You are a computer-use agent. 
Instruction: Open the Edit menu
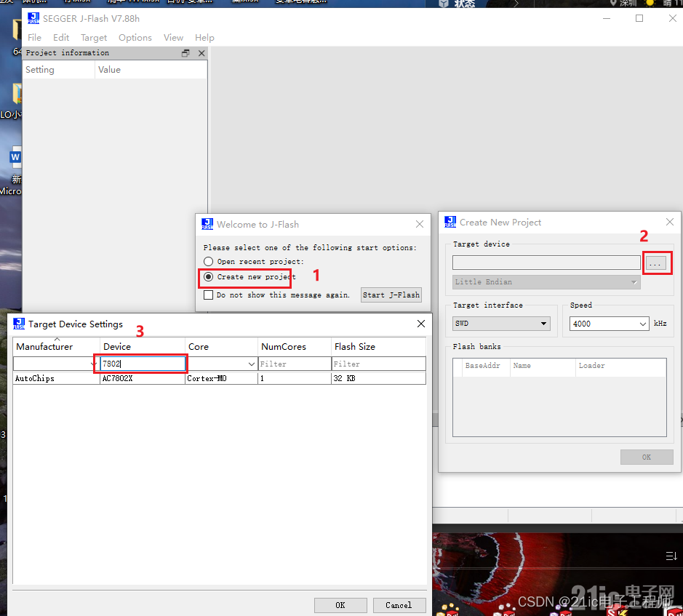click(x=61, y=38)
